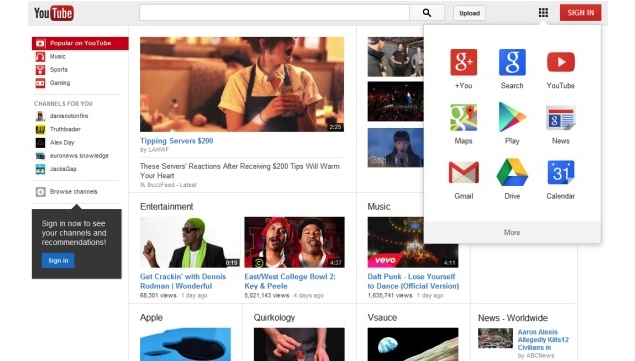Viewport: 635px width, 361px height.
Task: Open the YouTube app icon in launcher
Action: click(x=560, y=62)
